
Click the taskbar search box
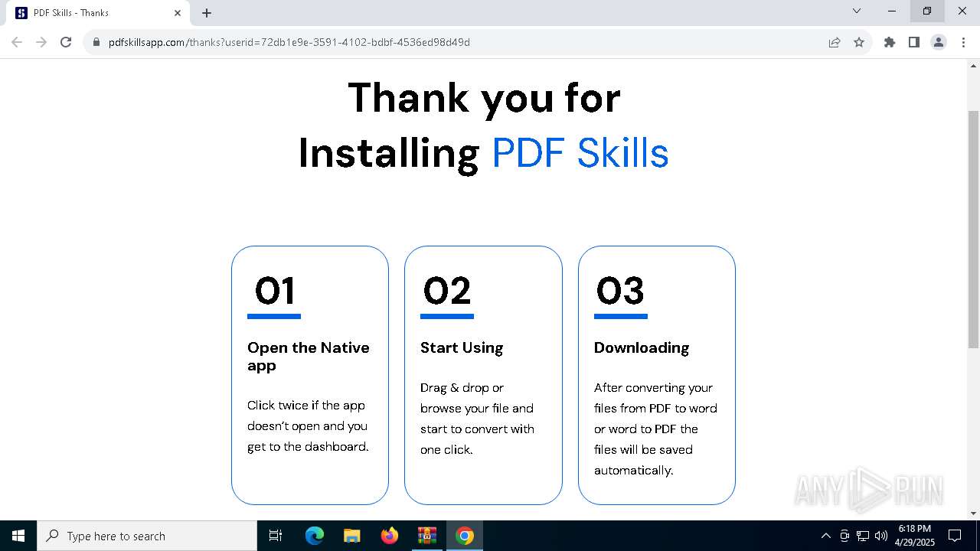click(x=147, y=536)
